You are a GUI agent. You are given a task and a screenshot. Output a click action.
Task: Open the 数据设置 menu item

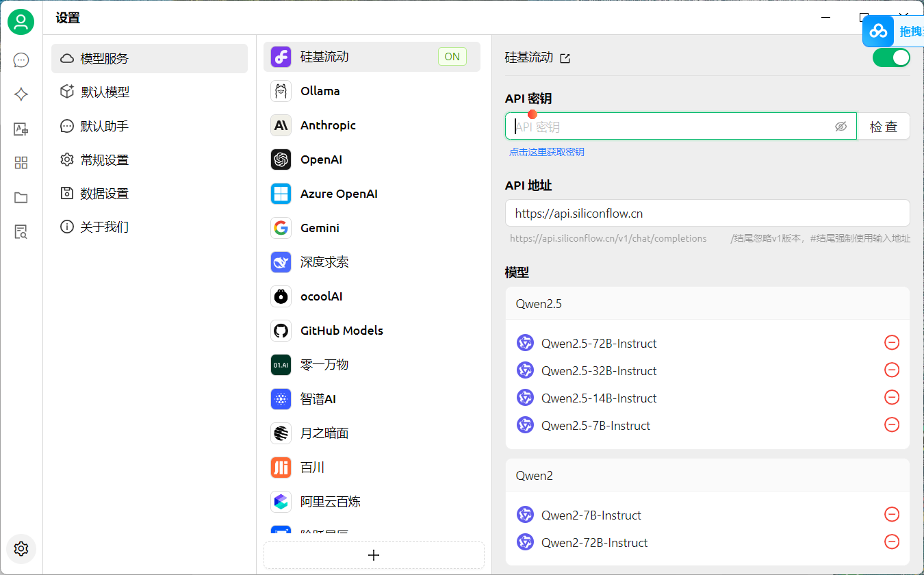click(149, 193)
